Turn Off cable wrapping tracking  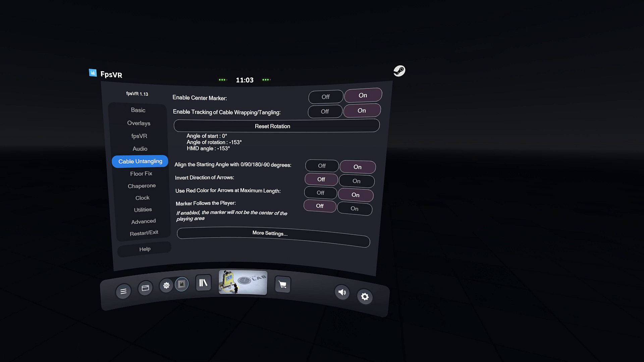[325, 112]
